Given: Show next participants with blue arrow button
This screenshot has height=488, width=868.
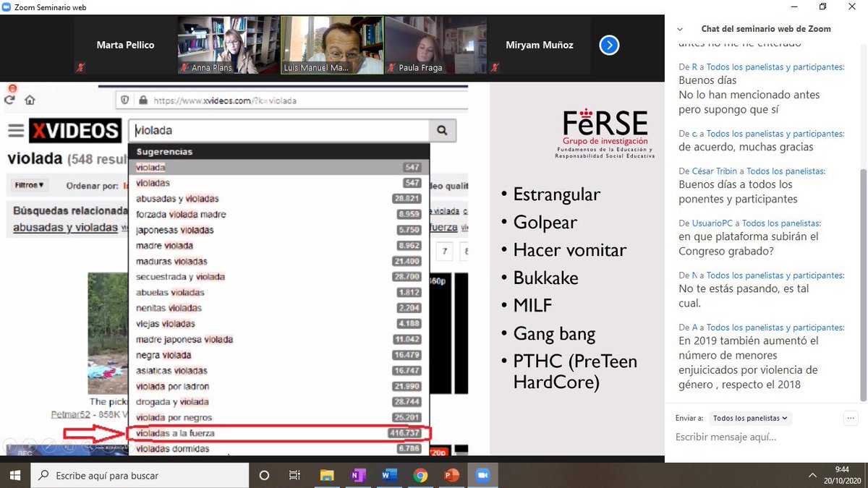Looking at the screenshot, I should [x=609, y=46].
